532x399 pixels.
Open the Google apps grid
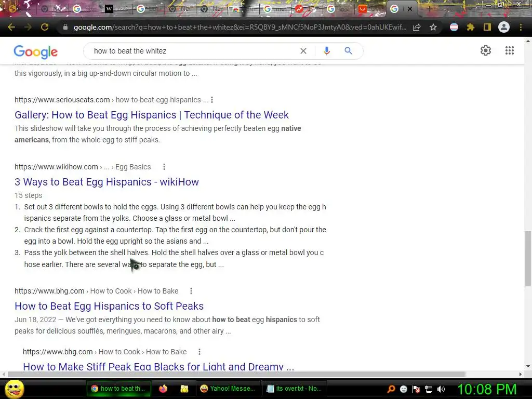[x=510, y=50]
